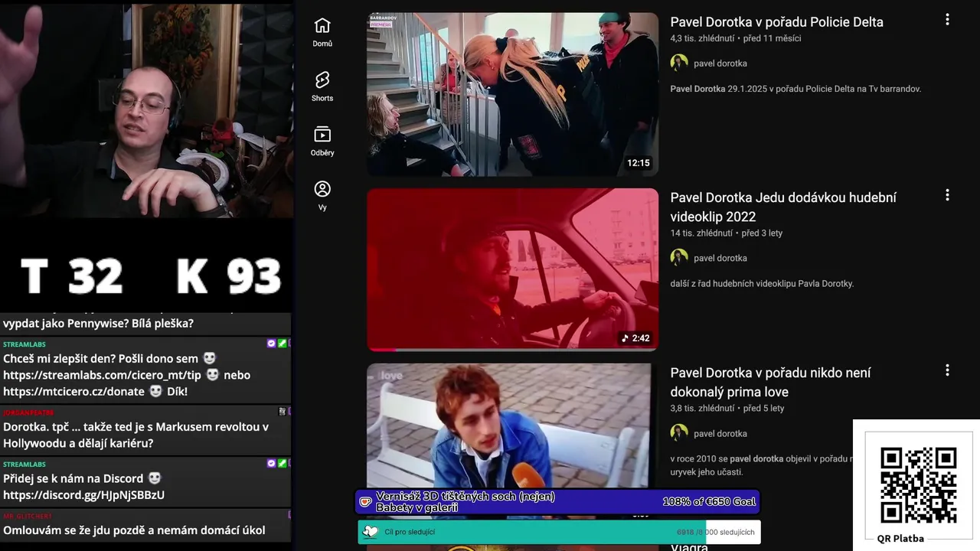Click the 'QR Platba' label

pos(900,539)
